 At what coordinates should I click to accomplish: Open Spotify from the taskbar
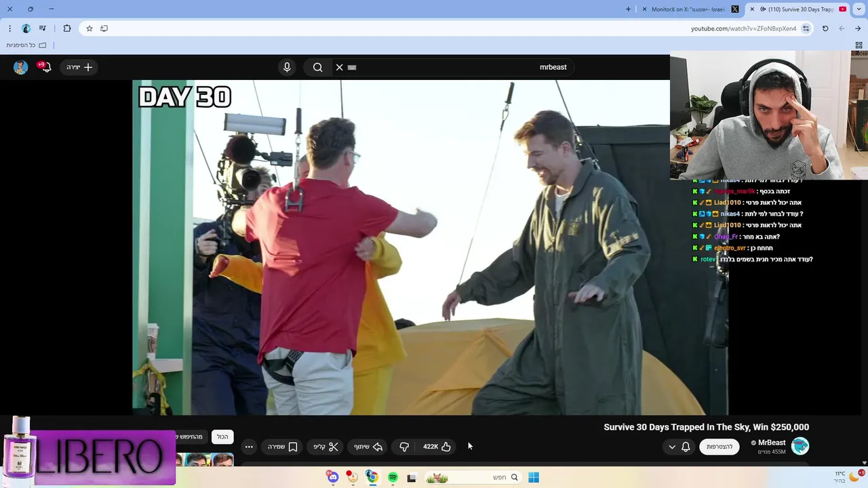point(393,477)
